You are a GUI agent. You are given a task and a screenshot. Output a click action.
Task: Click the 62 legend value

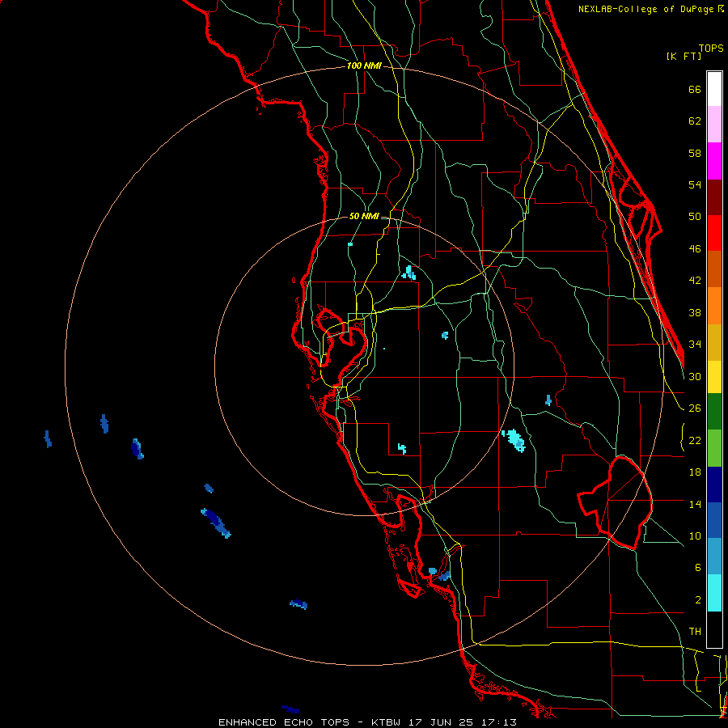695,121
